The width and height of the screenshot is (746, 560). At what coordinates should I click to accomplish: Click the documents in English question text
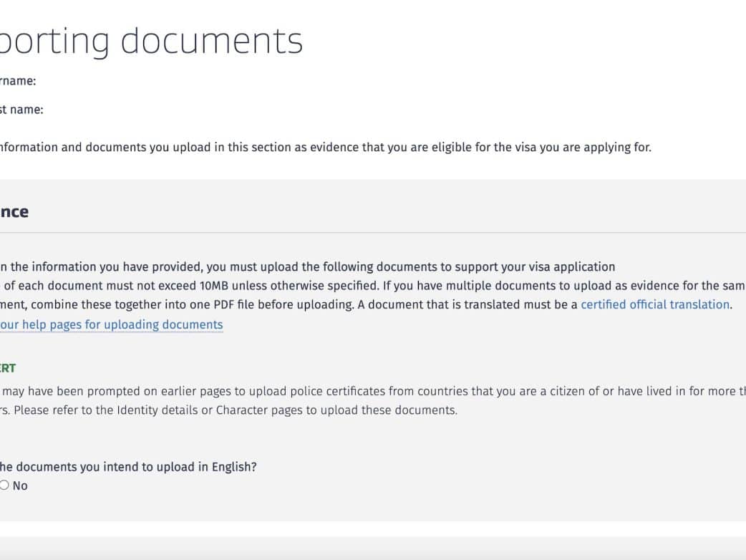(127, 467)
